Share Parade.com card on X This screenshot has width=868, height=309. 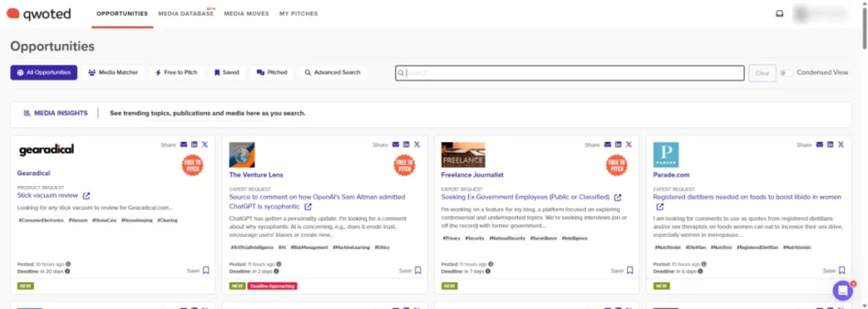[841, 144]
